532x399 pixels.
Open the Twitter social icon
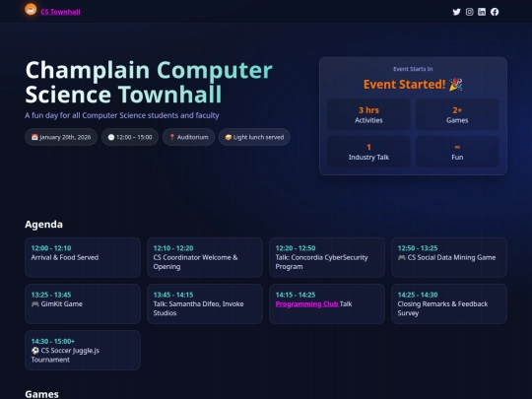(457, 12)
